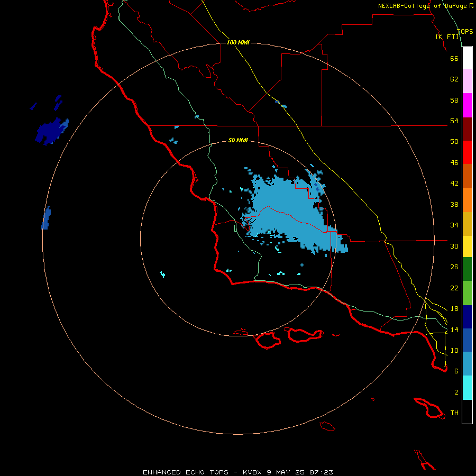Select the 26 legend value
Viewport: 476px width, 476px height.
pos(454,267)
